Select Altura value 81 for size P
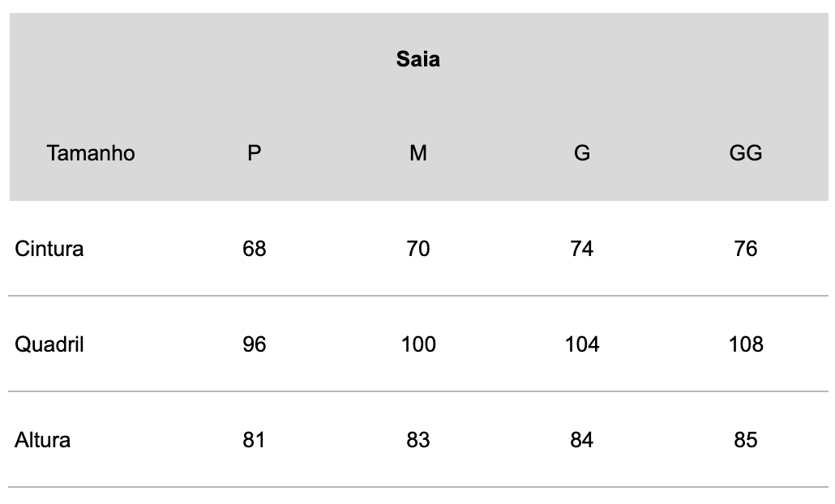The height and width of the screenshot is (504, 835). click(254, 440)
